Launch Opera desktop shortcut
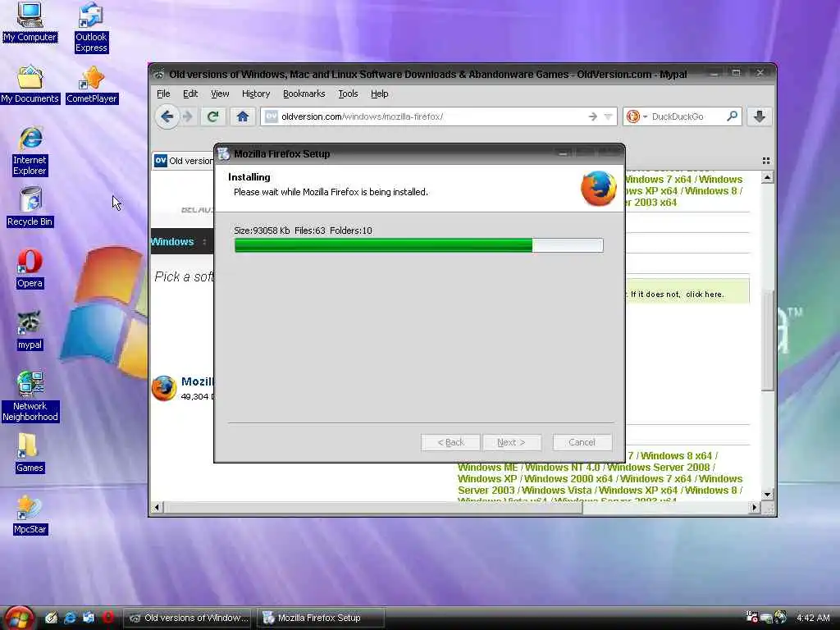840x630 pixels. click(30, 268)
